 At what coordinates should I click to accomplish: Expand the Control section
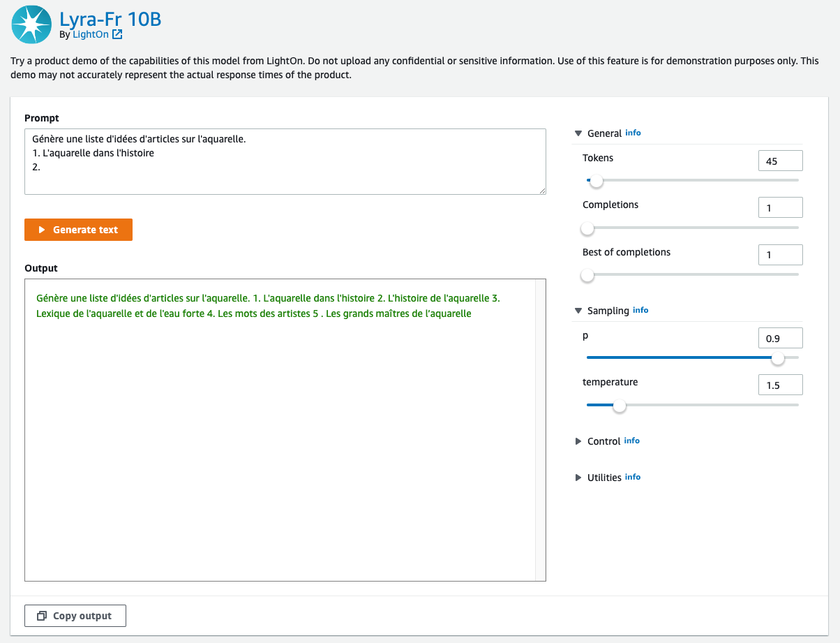pyautogui.click(x=578, y=441)
